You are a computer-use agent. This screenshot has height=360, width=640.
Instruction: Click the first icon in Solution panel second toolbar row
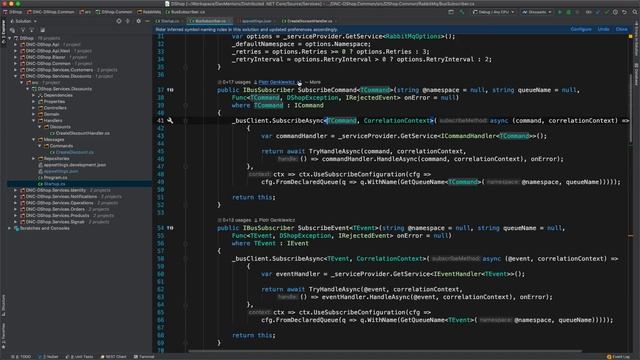click(x=13, y=30)
